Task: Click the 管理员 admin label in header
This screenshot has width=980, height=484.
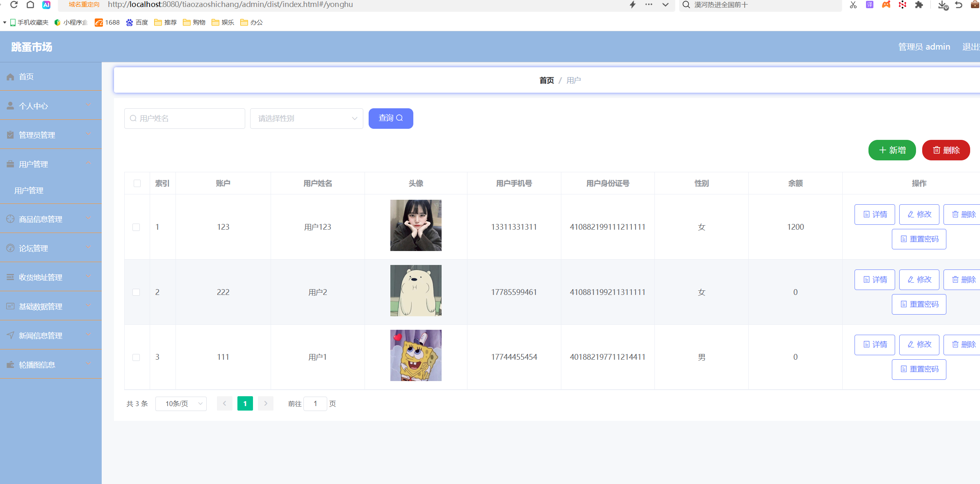Action: click(924, 47)
